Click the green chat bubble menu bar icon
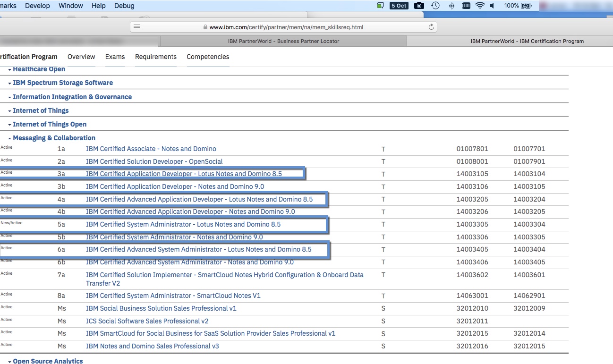 tap(381, 6)
